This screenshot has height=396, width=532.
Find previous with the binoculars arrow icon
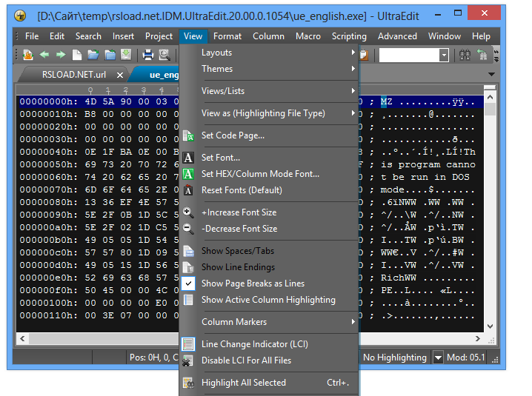[482, 55]
